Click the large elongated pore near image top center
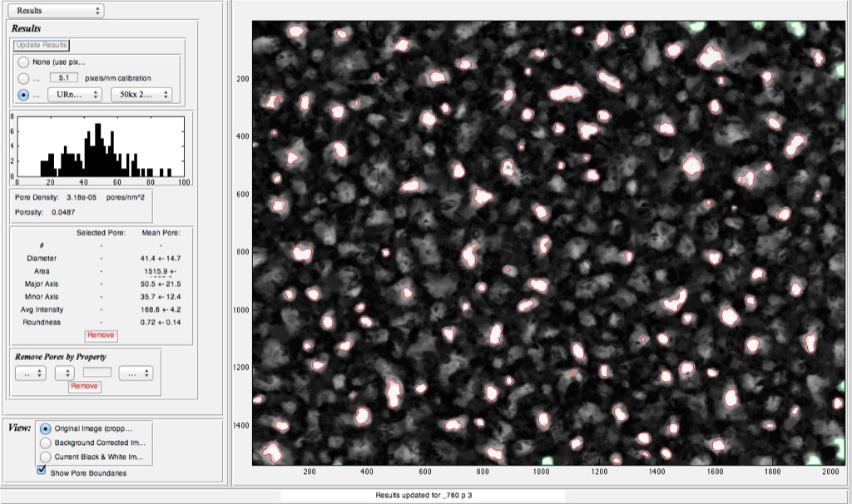The height and width of the screenshot is (504, 852). point(566,93)
